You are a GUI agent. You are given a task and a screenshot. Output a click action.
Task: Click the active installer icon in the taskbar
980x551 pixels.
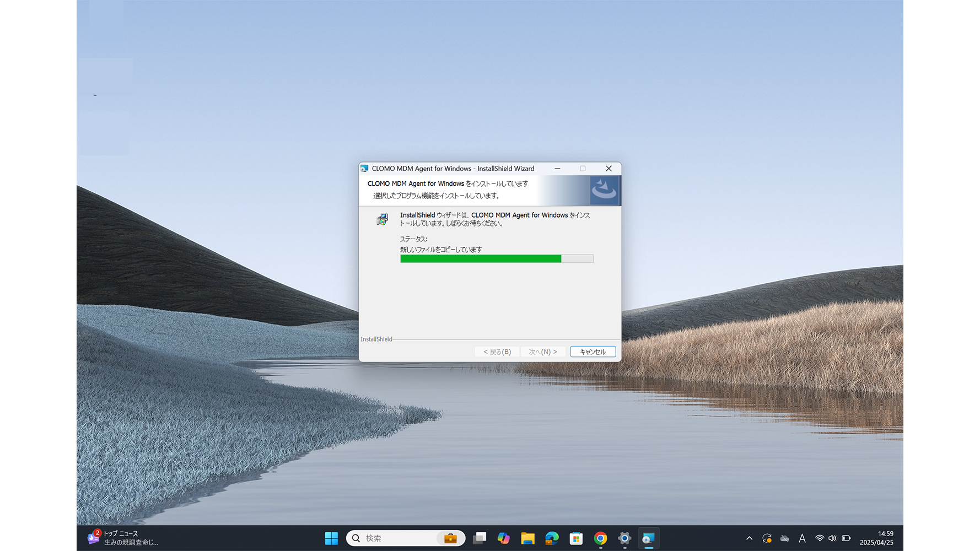click(x=649, y=538)
